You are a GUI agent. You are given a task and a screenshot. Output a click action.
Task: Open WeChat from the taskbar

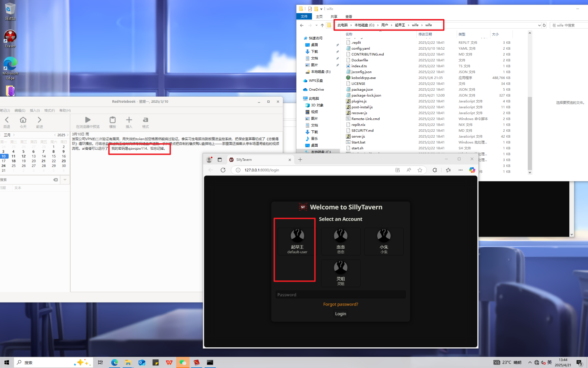(183, 362)
